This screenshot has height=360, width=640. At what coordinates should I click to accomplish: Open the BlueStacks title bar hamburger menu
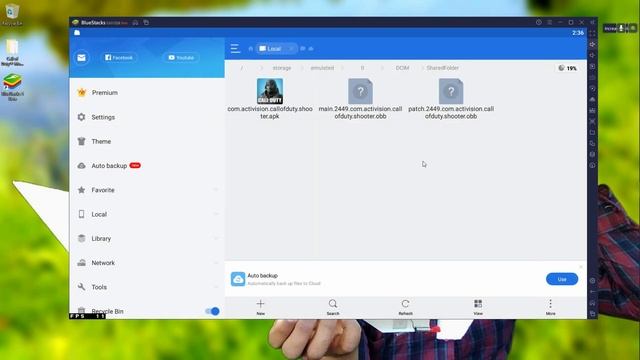550,22
